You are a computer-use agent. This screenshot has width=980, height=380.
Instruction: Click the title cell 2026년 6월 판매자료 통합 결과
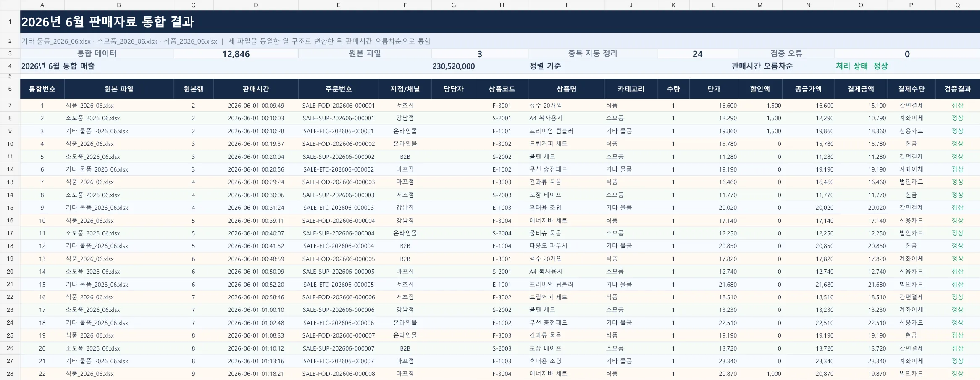pos(500,22)
